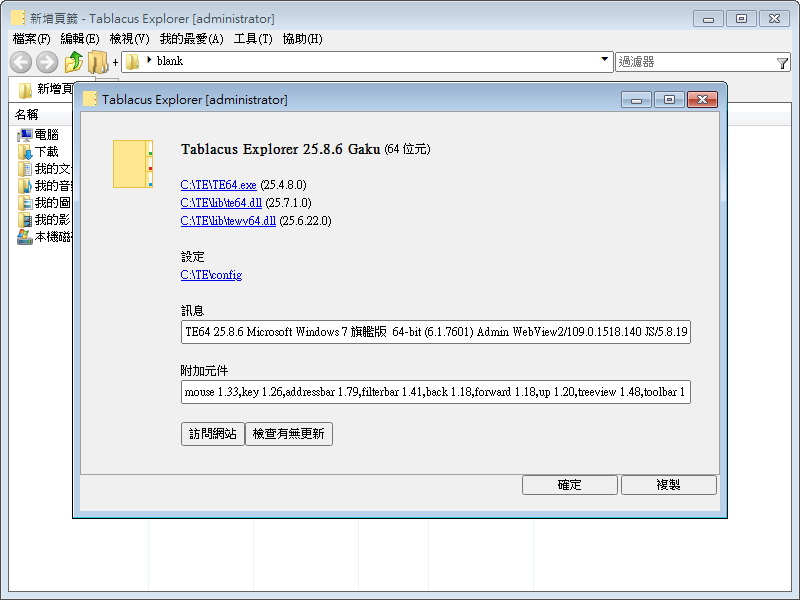Viewport: 800px width, 600px height.
Task: Select the 電腦 computer icon in list
Action: pyautogui.click(x=24, y=135)
